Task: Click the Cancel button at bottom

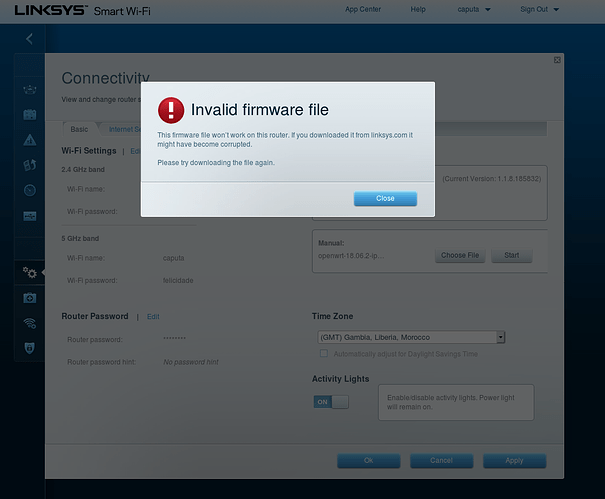Action: pyautogui.click(x=441, y=461)
